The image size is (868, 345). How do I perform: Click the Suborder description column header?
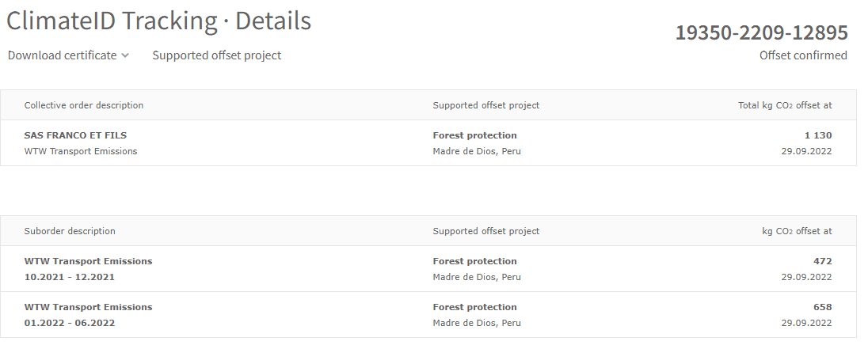(x=70, y=231)
